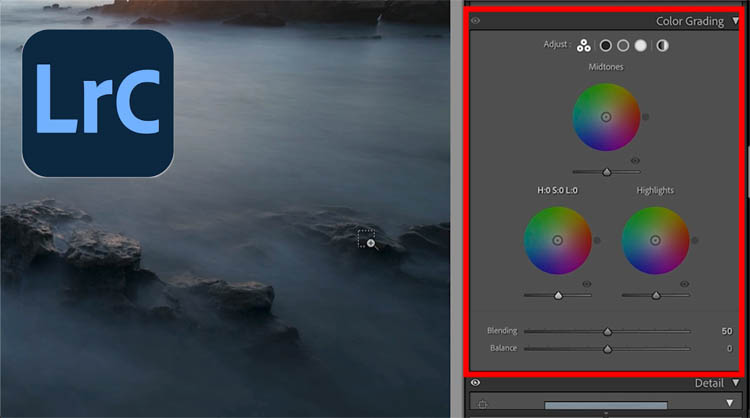Expand the Detail panel triangle

coord(736,383)
